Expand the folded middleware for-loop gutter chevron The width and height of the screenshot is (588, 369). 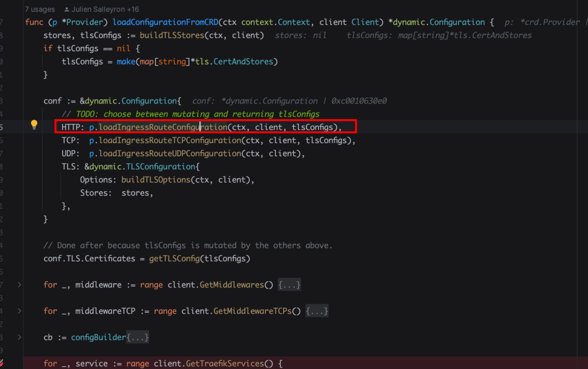pyautogui.click(x=19, y=285)
